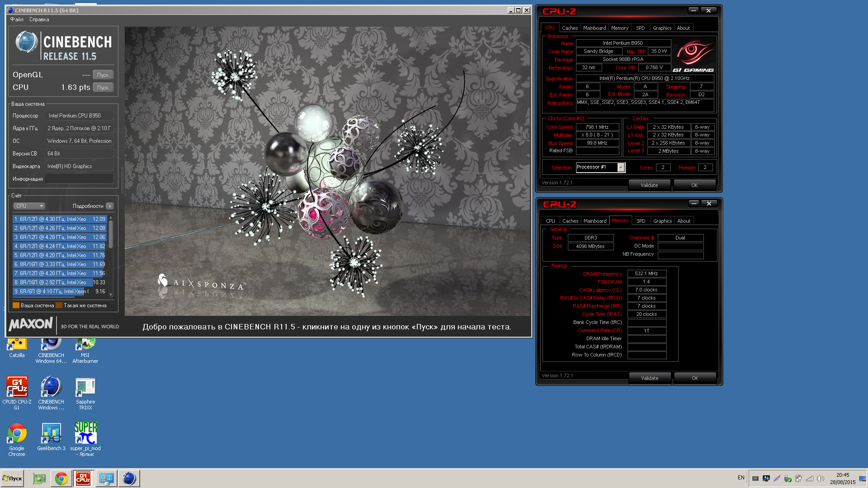
Task: Switch to the CINEBENCH taskbar icon
Action: pyautogui.click(x=129, y=479)
